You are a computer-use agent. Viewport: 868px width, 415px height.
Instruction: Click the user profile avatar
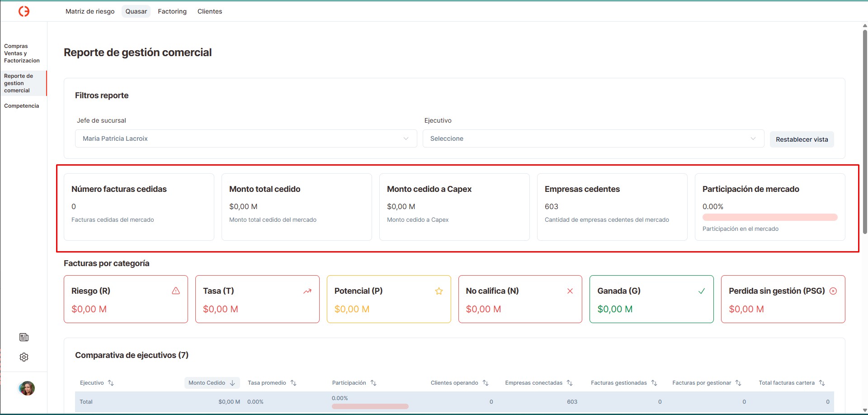27,388
